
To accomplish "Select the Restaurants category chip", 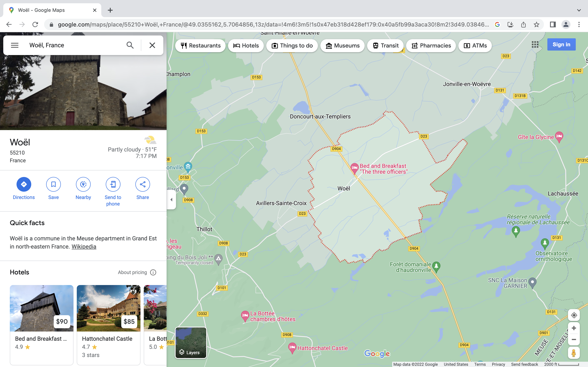I will tap(200, 46).
